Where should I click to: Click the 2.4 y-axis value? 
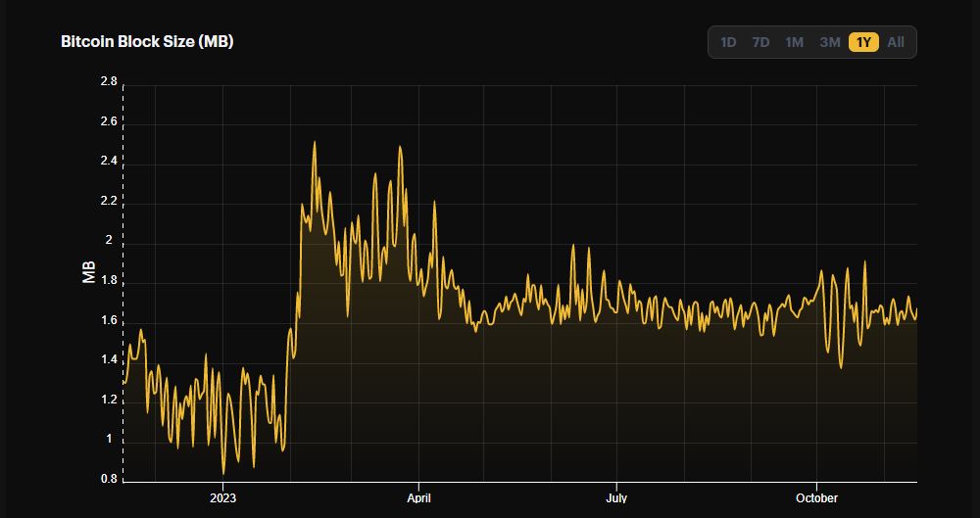(x=108, y=162)
